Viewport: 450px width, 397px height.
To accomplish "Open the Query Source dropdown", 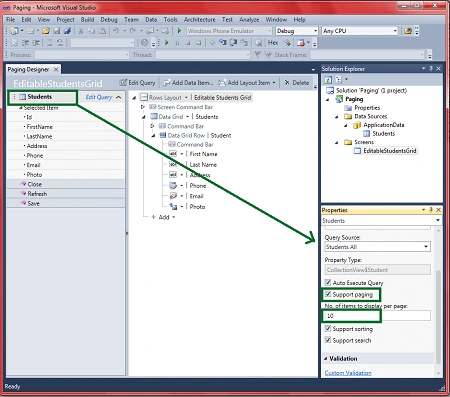I will 426,247.
